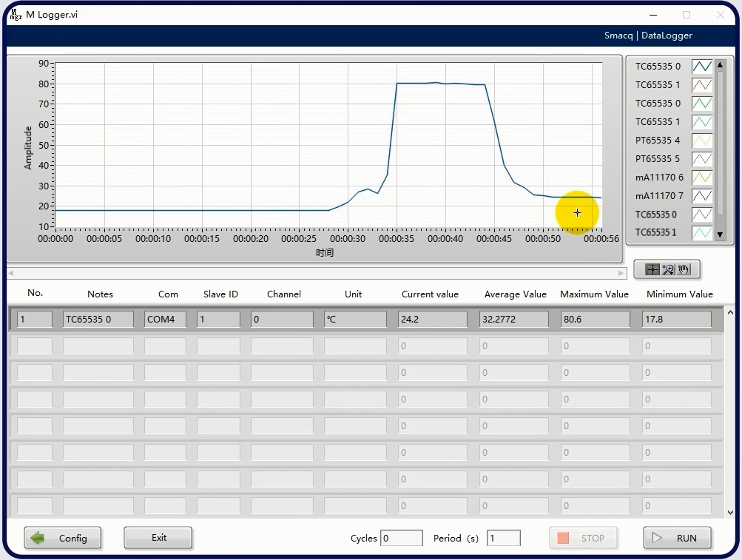Viewport: 742px width, 560px height.
Task: Focus the Period (s) input field
Action: pos(504,539)
